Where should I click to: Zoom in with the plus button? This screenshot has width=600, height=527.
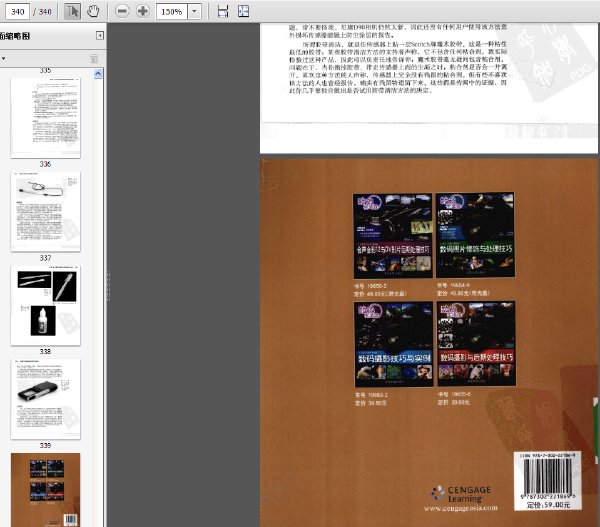(x=143, y=11)
